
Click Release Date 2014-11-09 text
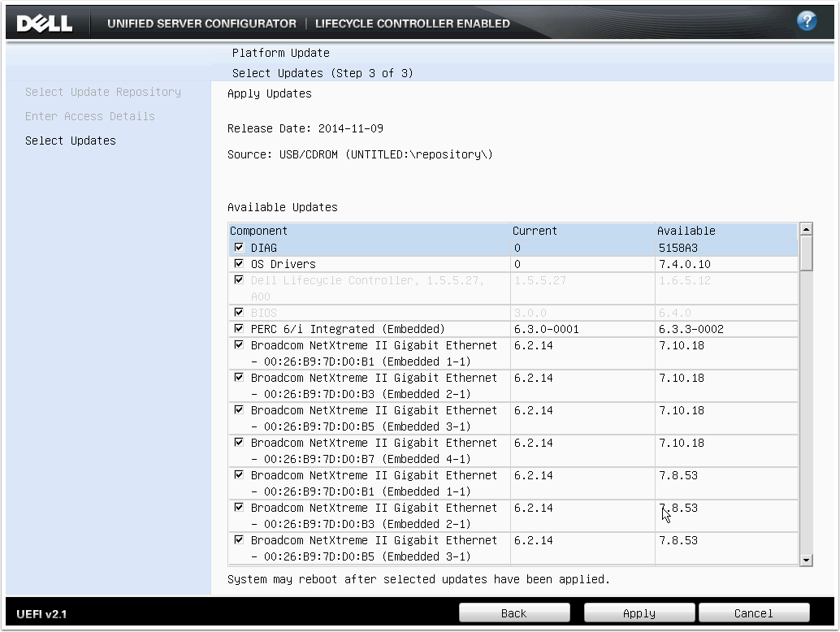305,128
